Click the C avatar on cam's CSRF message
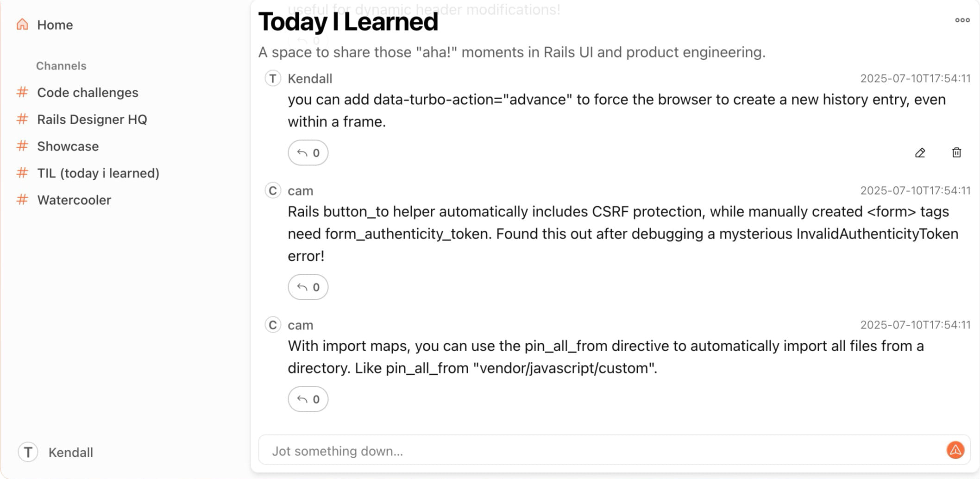This screenshot has width=980, height=479. [273, 190]
